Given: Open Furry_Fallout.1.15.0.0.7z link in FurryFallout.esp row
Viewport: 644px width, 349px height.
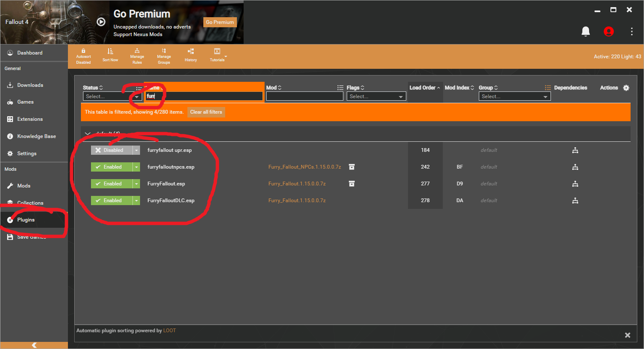Looking at the screenshot, I should pos(297,184).
